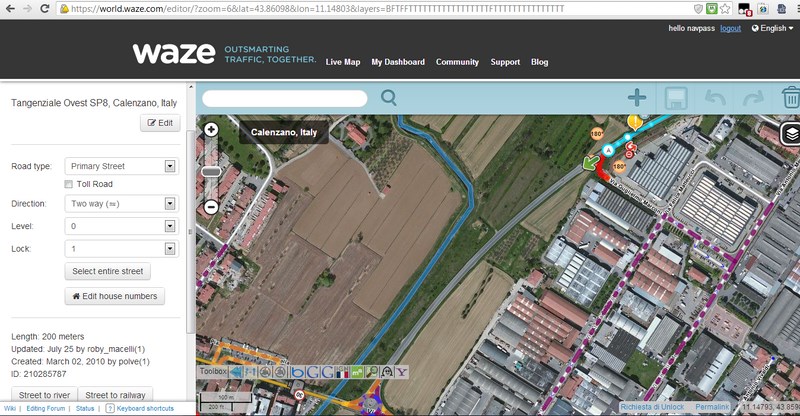Toggle the Toll Road checkbox
Image resolution: width=800 pixels, height=416 pixels.
pos(68,184)
